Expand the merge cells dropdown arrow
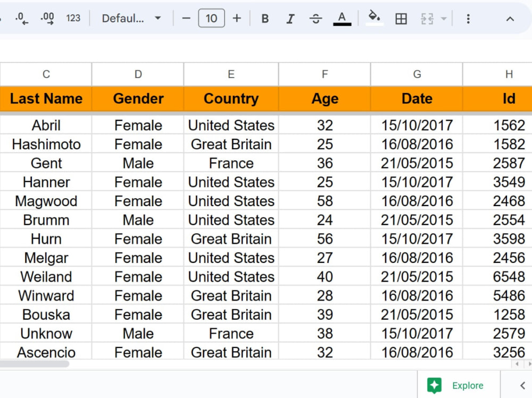Viewport: 532px width, 398px height. click(444, 19)
